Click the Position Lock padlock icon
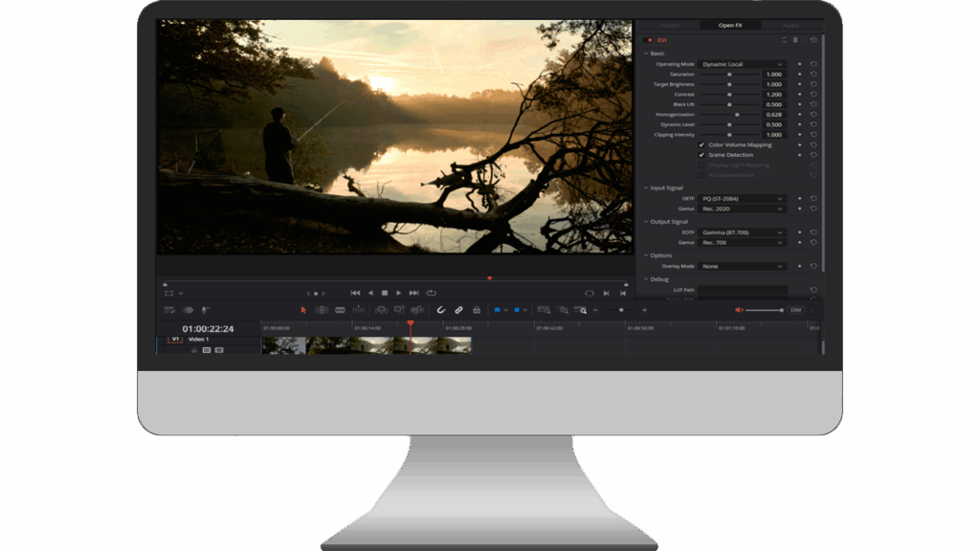Screen dimensions: 980x551 [x=477, y=310]
